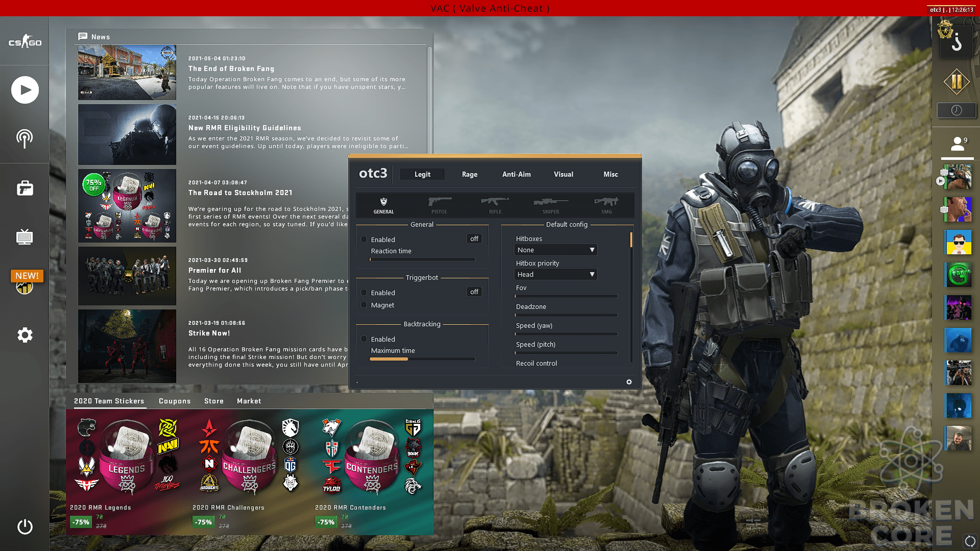Switch to the Rage tab

tap(469, 174)
